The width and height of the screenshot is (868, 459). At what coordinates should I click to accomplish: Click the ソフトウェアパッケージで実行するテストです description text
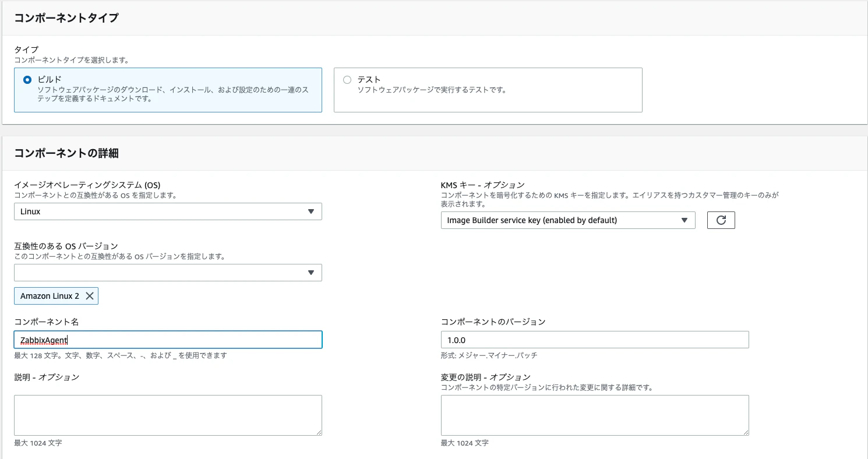click(432, 90)
